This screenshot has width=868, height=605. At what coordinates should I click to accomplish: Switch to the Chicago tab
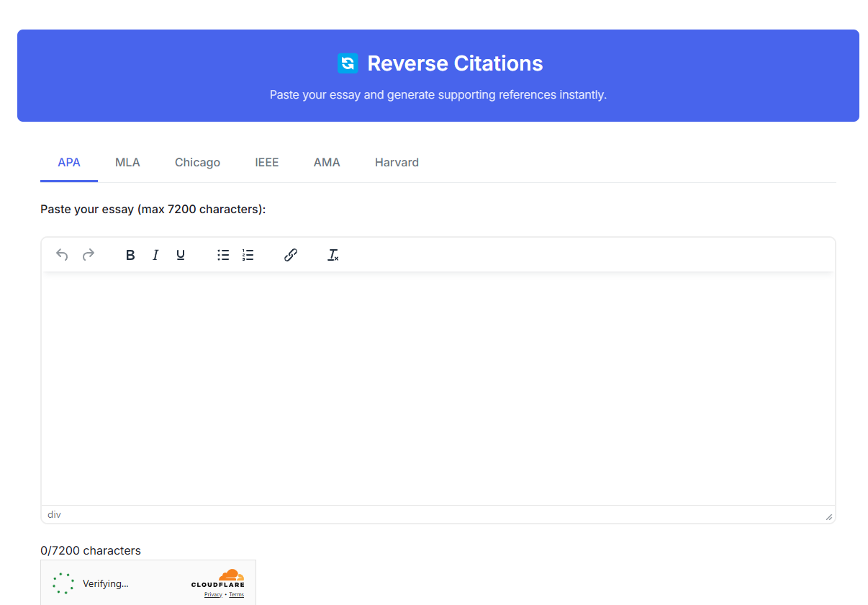(x=197, y=163)
